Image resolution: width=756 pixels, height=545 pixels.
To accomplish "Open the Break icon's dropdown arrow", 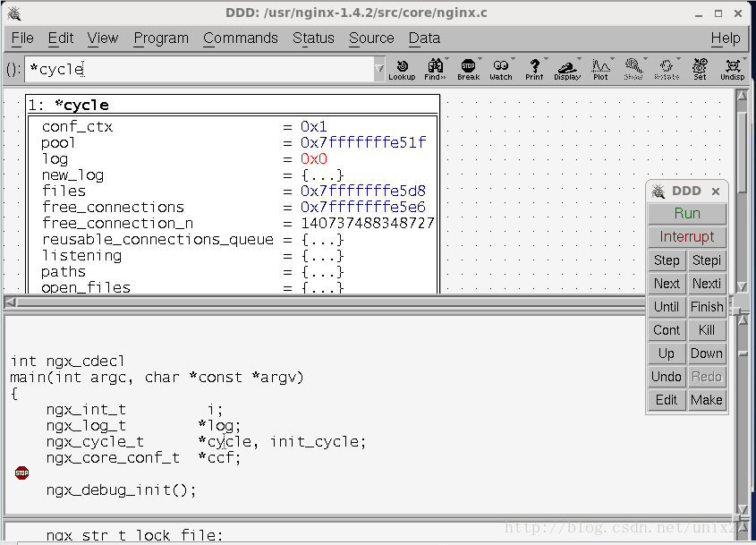I will 480,60.
